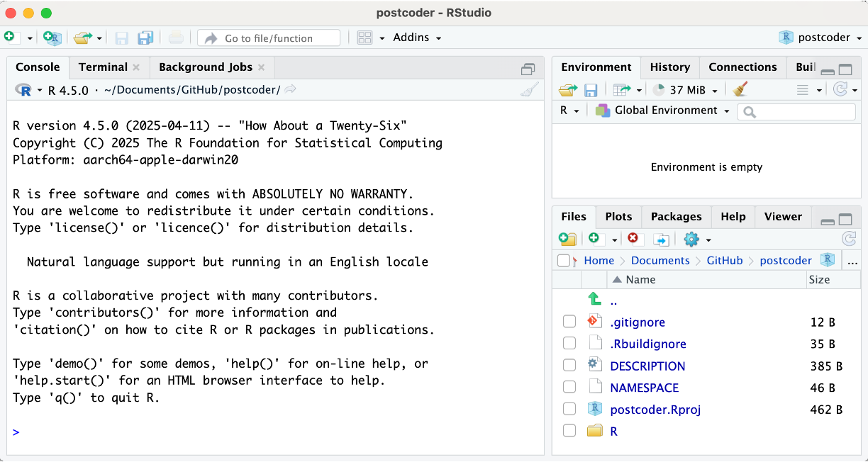868x462 pixels.
Task: Open the recent files dropdown arrow
Action: [x=99, y=38]
